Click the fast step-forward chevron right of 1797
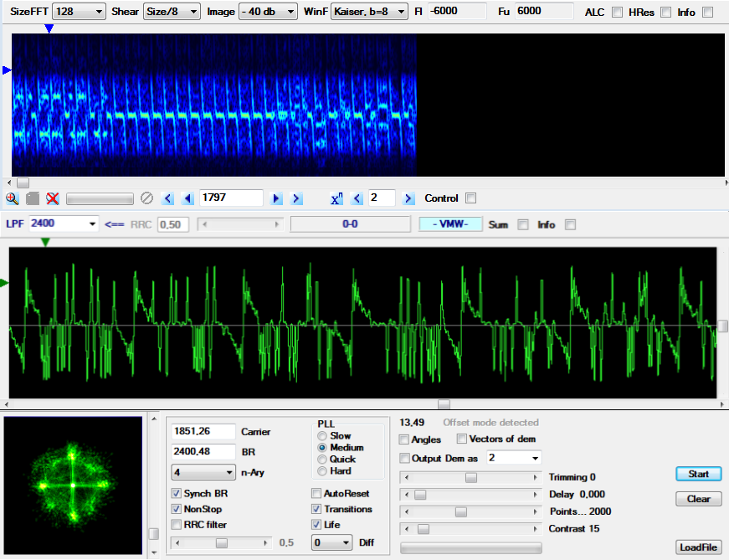The image size is (729, 560). click(296, 198)
